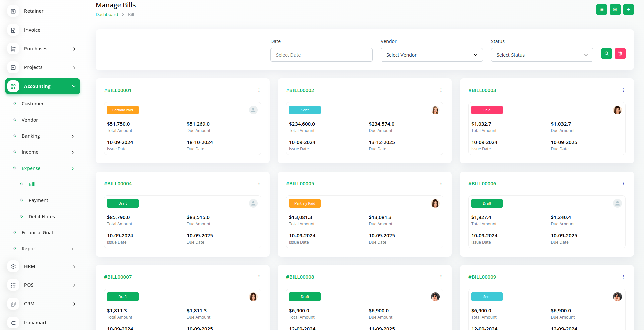
Task: Open the Select Status dropdown
Action: click(542, 55)
